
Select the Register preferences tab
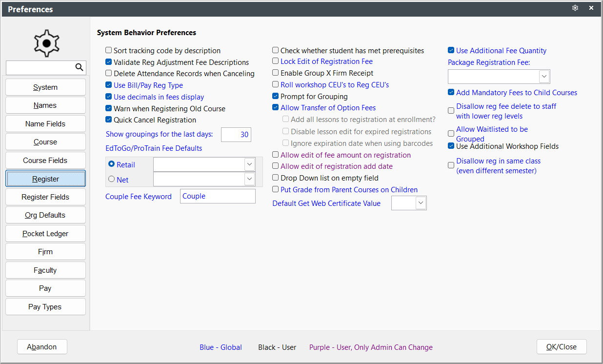[x=45, y=179]
